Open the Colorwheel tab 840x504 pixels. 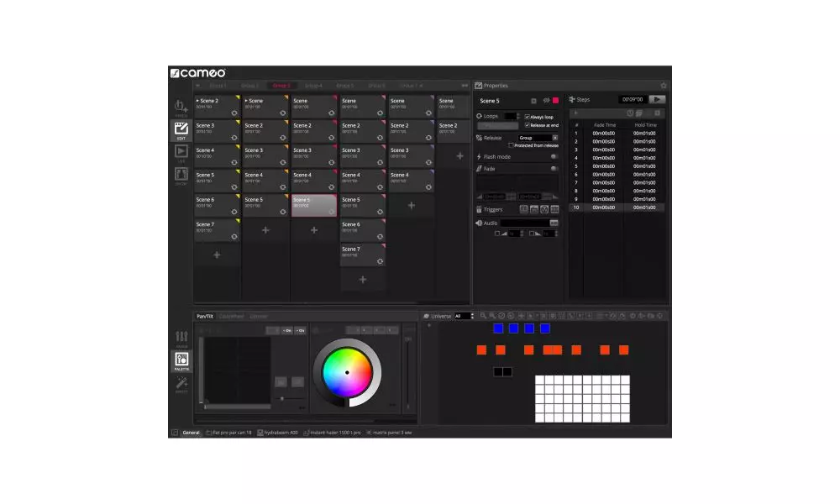(232, 317)
